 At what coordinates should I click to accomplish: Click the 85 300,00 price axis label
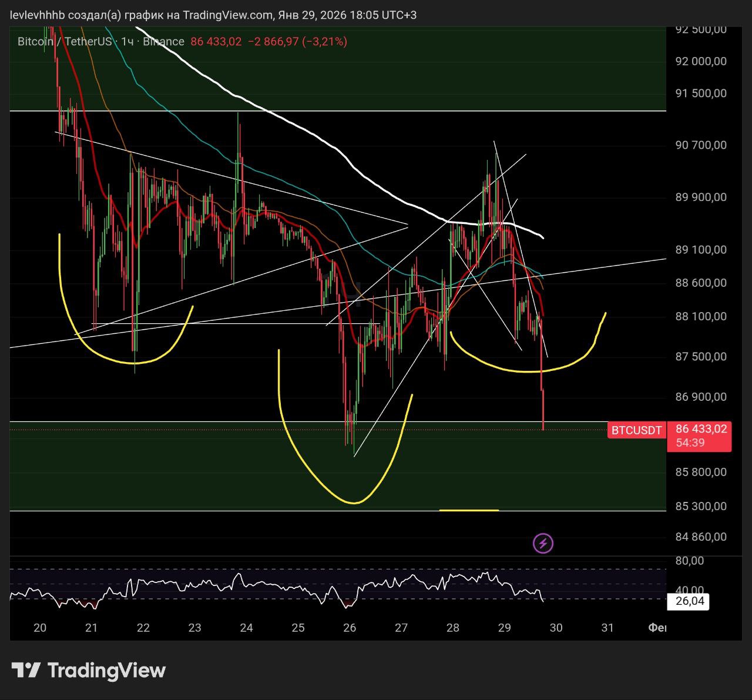pyautogui.click(x=701, y=506)
